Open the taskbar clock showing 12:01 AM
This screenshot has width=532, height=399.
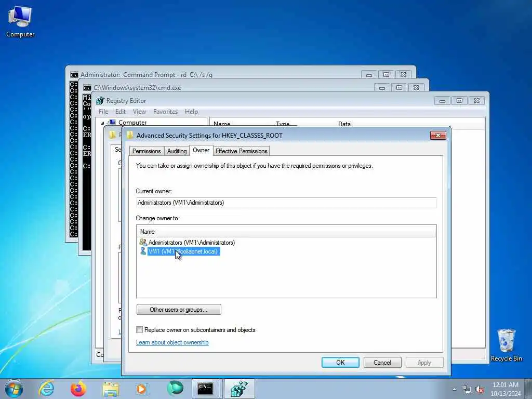click(505, 389)
